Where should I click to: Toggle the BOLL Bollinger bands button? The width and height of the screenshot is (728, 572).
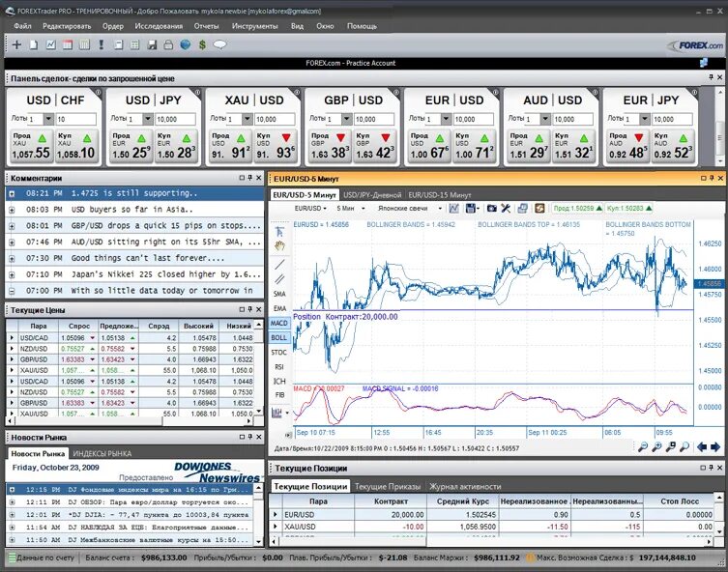[279, 338]
